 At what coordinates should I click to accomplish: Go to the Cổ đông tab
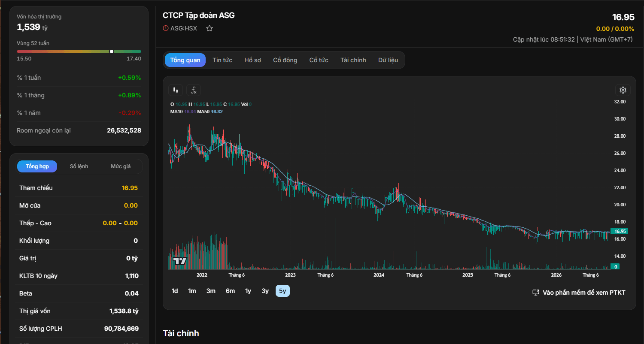285,60
